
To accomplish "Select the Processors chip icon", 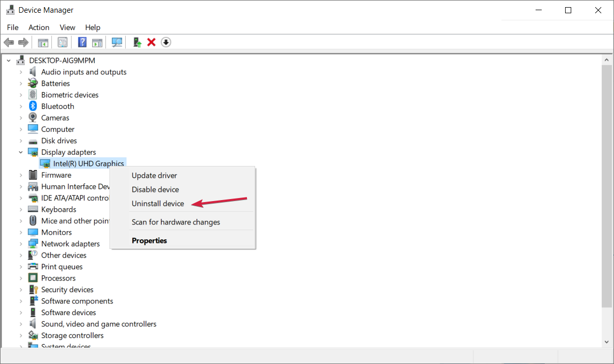I will pyautogui.click(x=33, y=278).
